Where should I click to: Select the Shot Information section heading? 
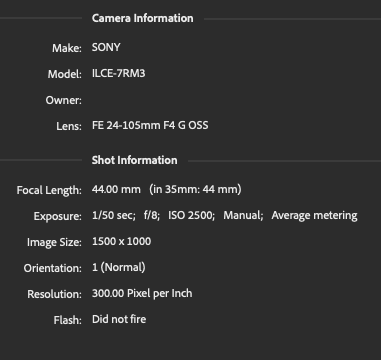pos(135,160)
